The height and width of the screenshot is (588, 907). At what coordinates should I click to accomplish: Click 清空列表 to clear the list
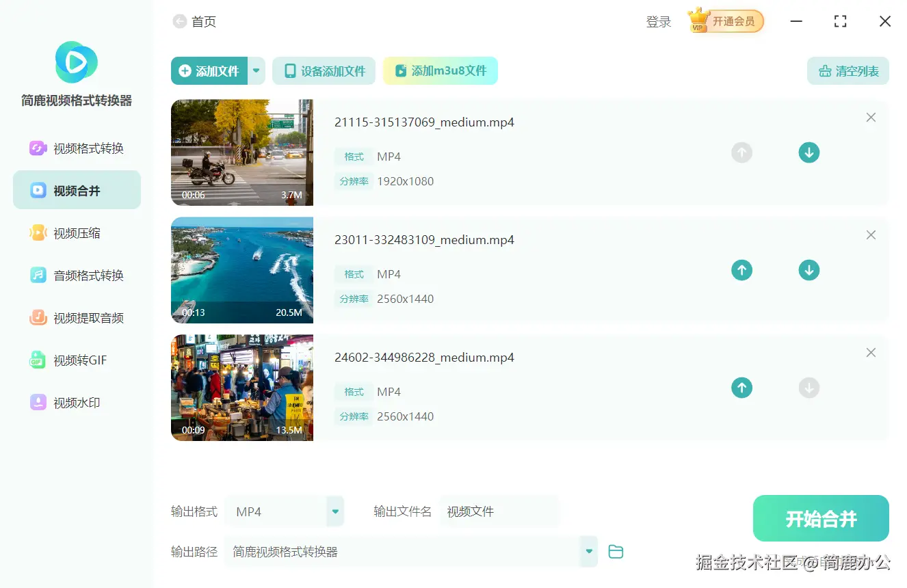tap(848, 71)
